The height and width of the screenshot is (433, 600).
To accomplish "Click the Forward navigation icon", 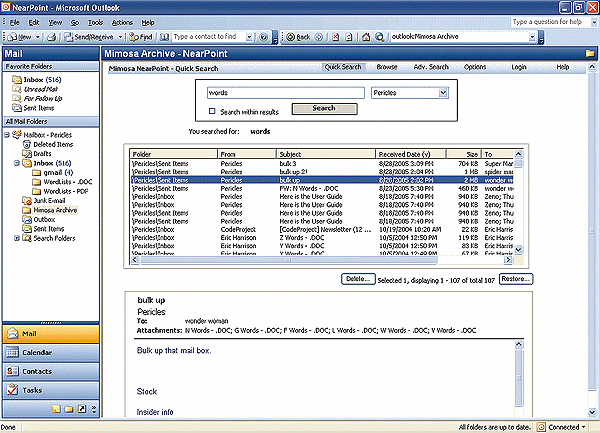I will tap(319, 37).
